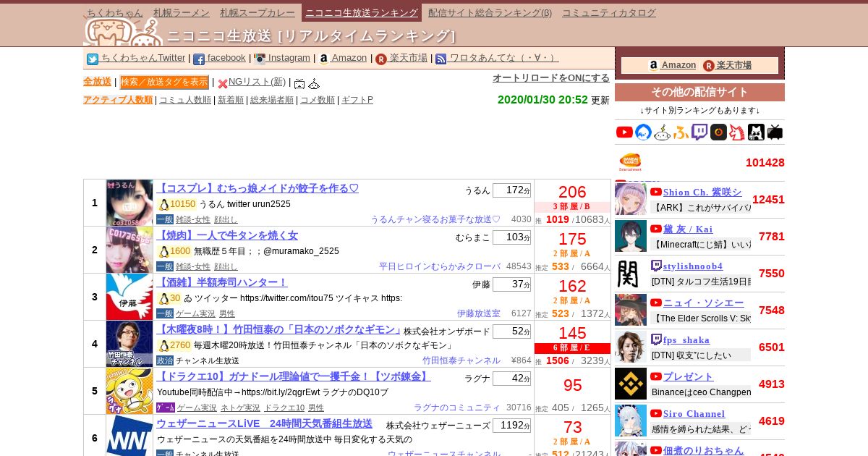The image size is (868, 456).
Task: Click the RSS feed icon beside ワロタあんてな
Action: tap(441, 59)
